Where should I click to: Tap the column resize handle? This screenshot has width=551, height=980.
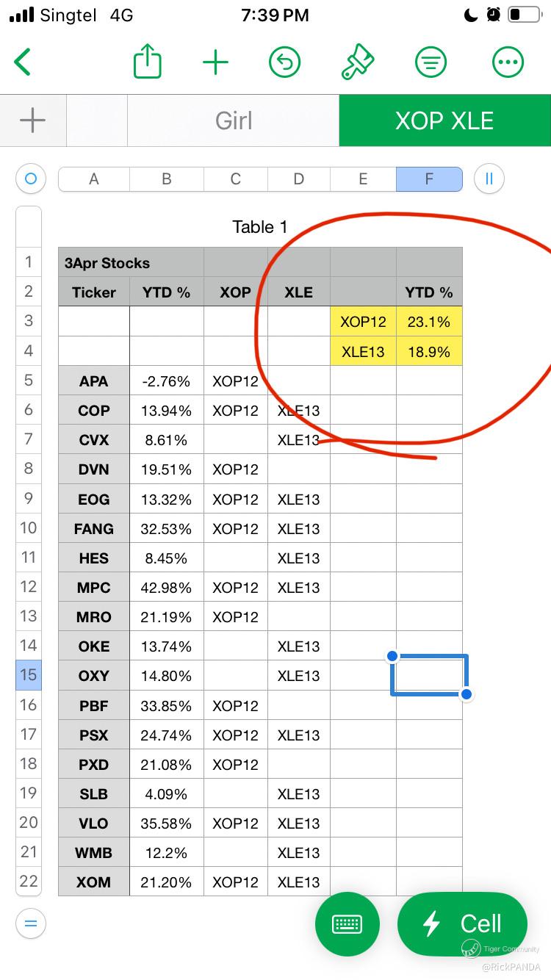(489, 179)
